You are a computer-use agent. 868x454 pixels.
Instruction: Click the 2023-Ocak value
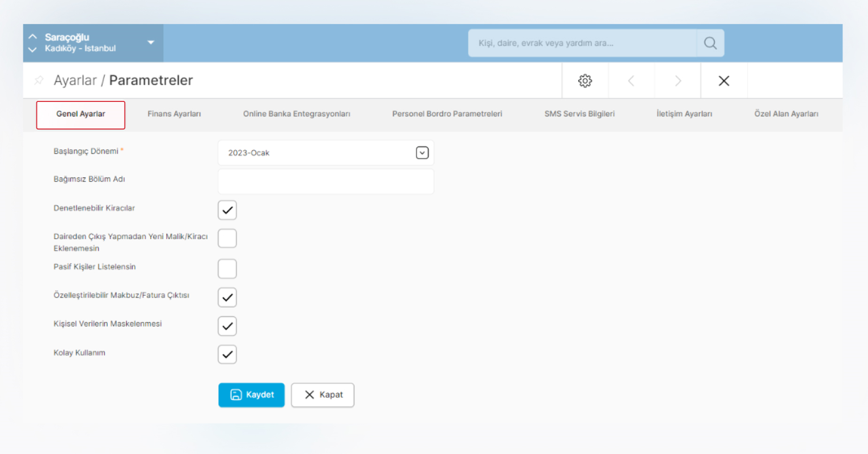(249, 153)
